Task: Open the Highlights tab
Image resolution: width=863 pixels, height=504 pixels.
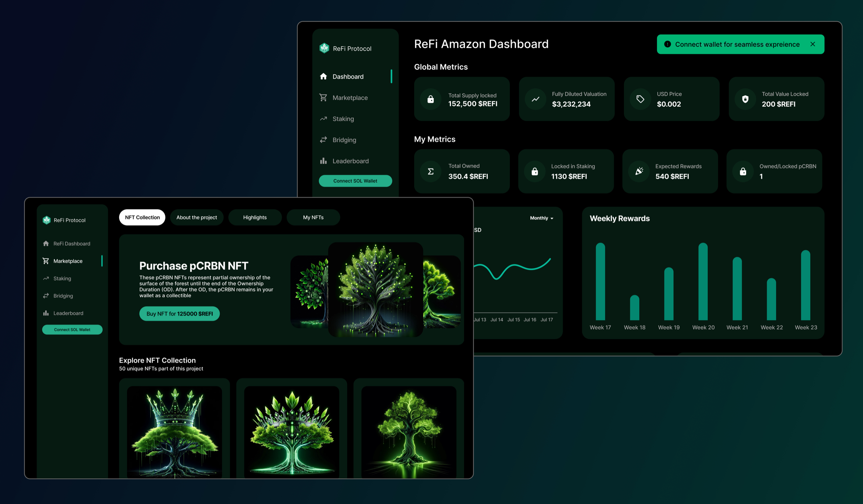Action: tap(255, 217)
